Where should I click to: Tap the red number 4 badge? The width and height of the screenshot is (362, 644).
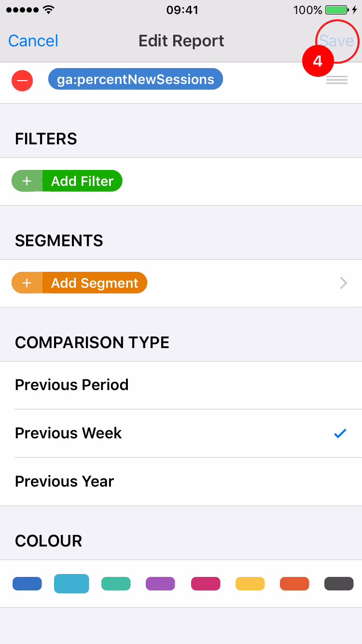[318, 61]
